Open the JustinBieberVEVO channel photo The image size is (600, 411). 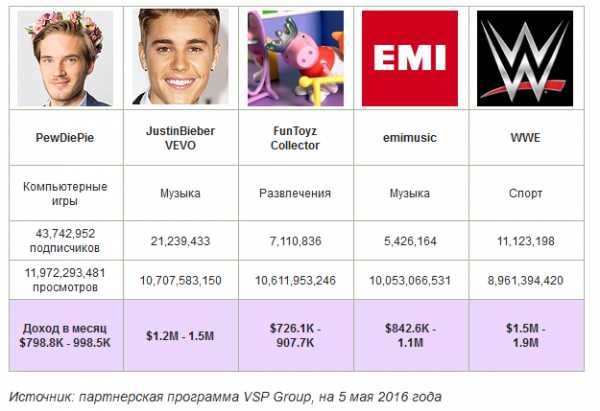tap(180, 57)
